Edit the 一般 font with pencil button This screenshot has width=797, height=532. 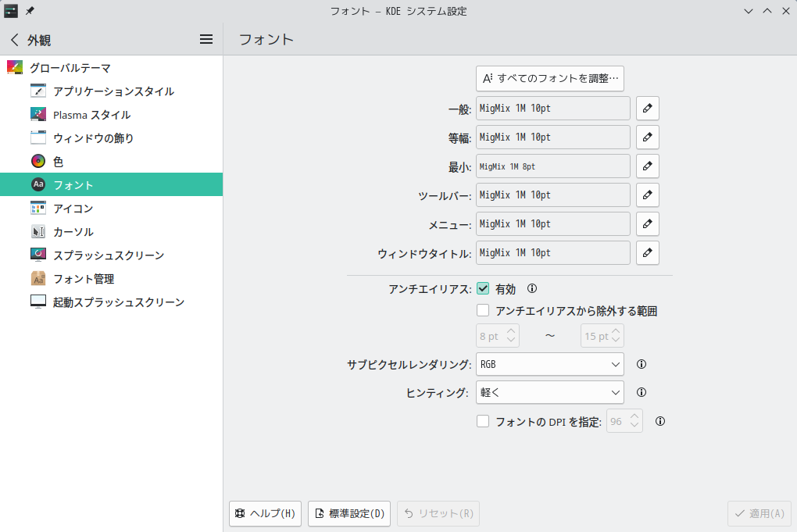coord(647,109)
